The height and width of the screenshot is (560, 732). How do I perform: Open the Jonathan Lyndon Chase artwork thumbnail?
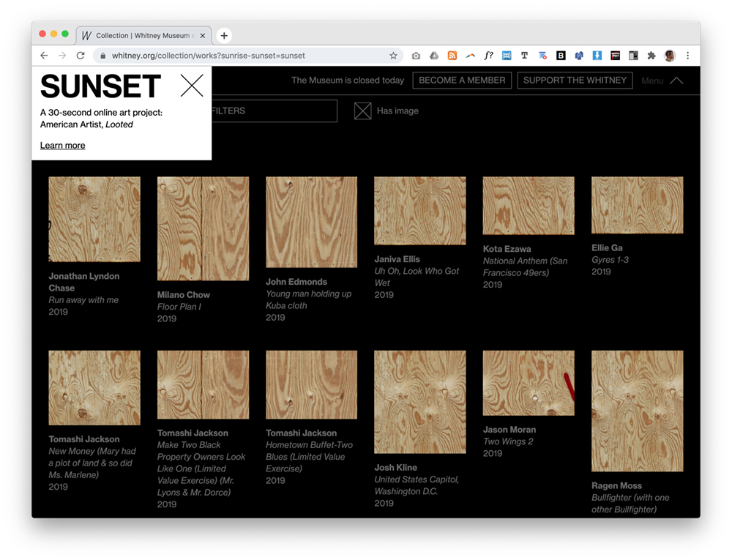(x=94, y=220)
